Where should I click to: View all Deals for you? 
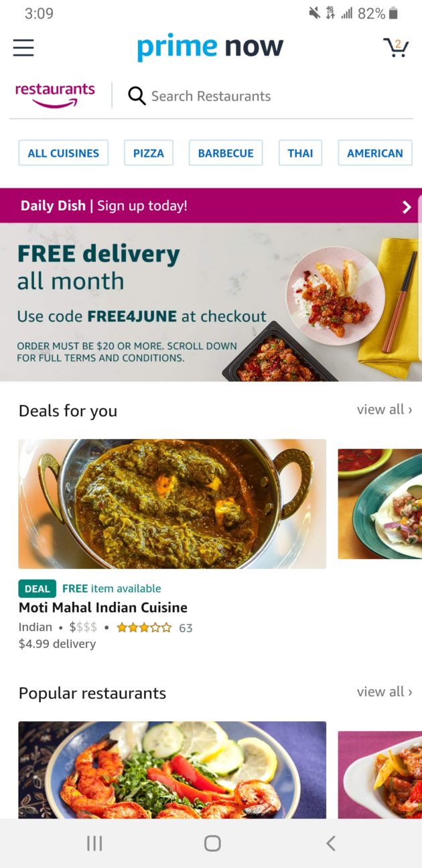(x=384, y=410)
